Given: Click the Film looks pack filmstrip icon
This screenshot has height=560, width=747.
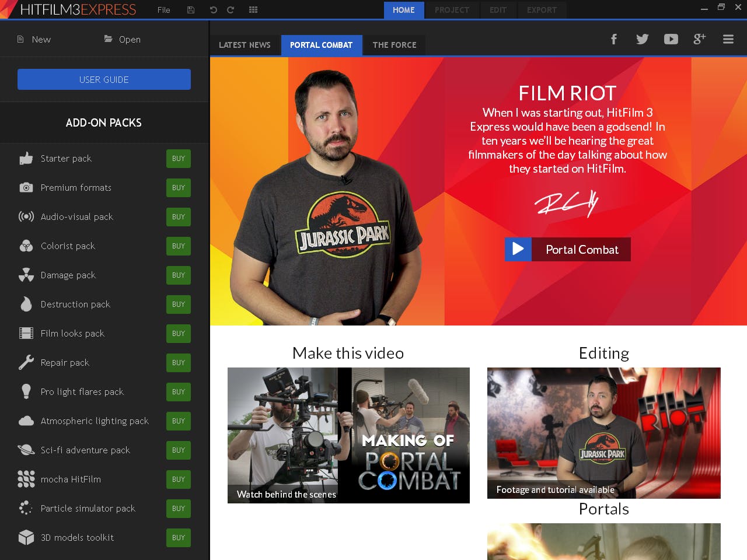Looking at the screenshot, I should [x=26, y=333].
